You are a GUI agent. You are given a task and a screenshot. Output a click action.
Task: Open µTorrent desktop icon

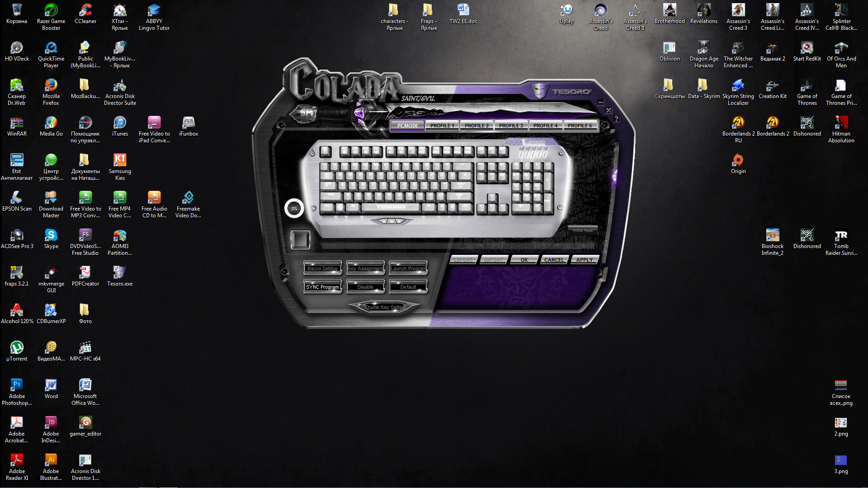click(x=17, y=352)
